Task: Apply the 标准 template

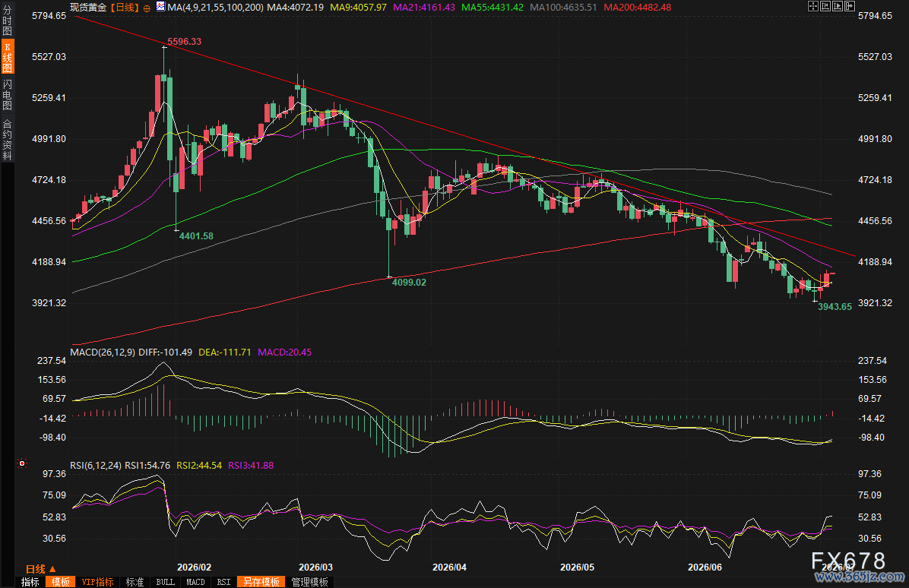Action: tap(135, 582)
